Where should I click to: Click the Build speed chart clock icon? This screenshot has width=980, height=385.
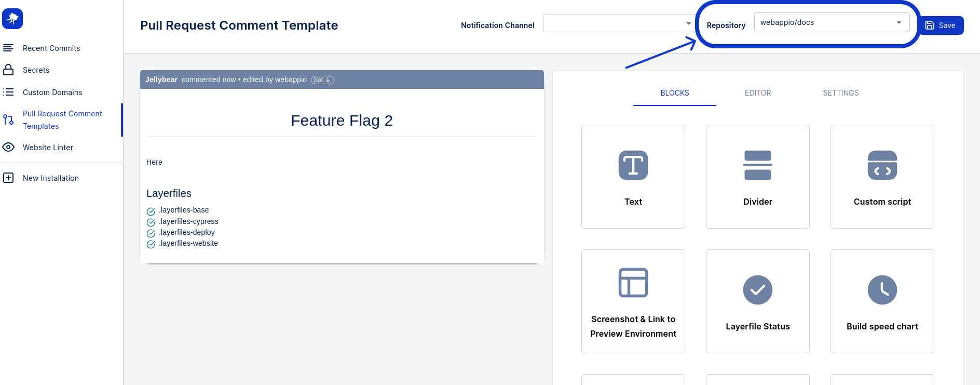[x=882, y=290]
